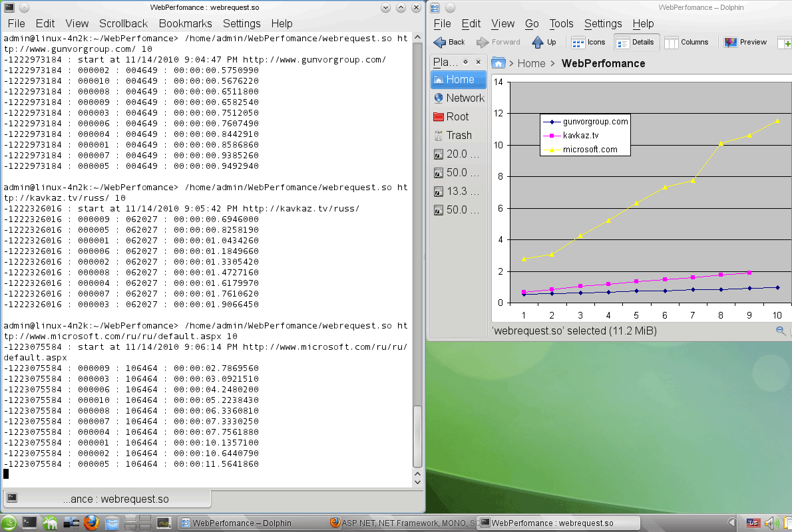Click the volume speaker icon in system tray
792x532 pixels.
point(771,523)
